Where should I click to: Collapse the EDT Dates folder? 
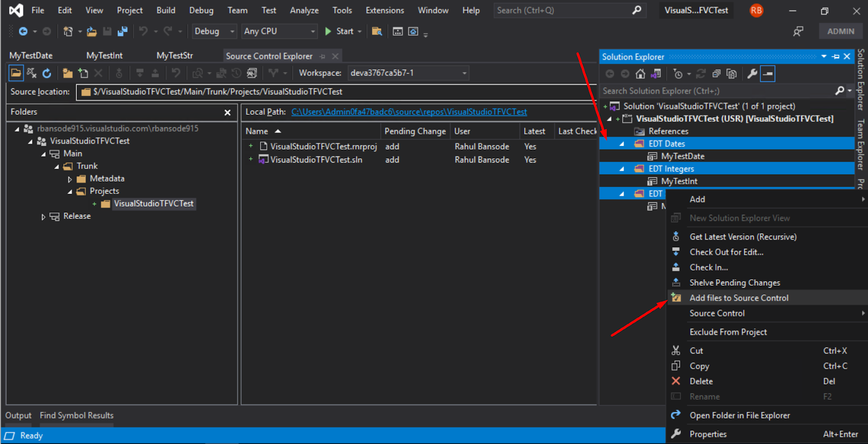pyautogui.click(x=622, y=144)
